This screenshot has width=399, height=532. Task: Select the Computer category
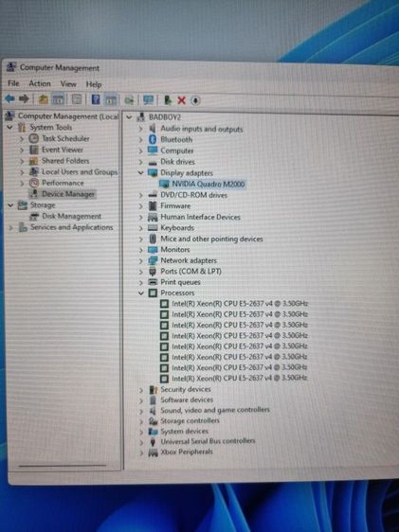coord(176,151)
